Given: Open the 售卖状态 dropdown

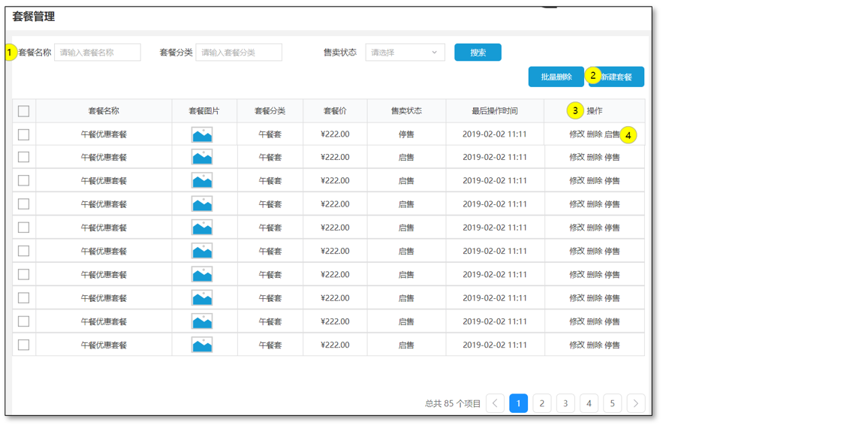Looking at the screenshot, I should pyautogui.click(x=405, y=53).
